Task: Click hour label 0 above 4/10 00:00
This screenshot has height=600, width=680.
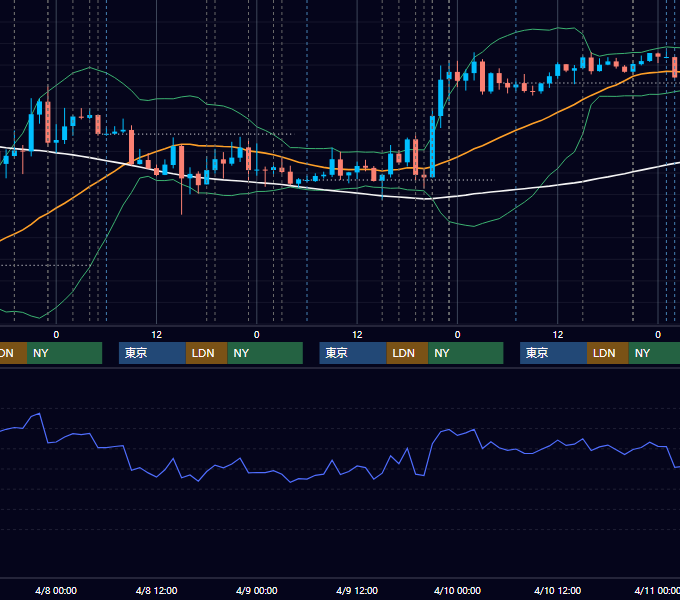Action: 457,335
